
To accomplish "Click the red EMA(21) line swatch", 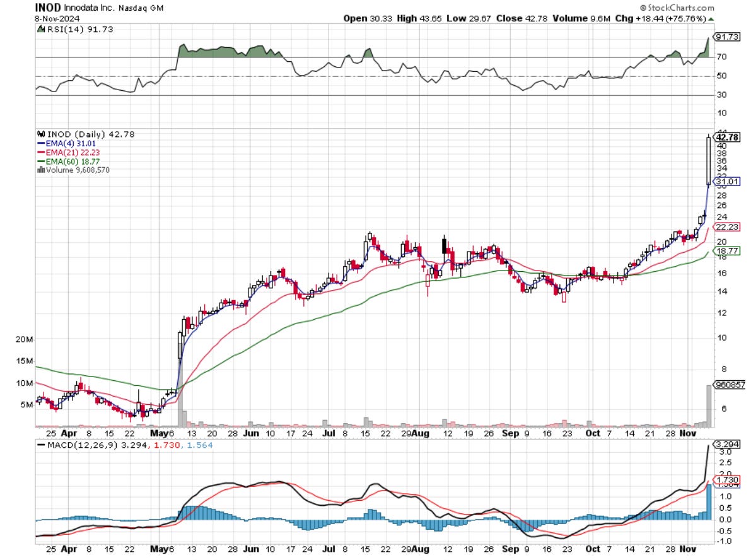I will pyautogui.click(x=41, y=153).
